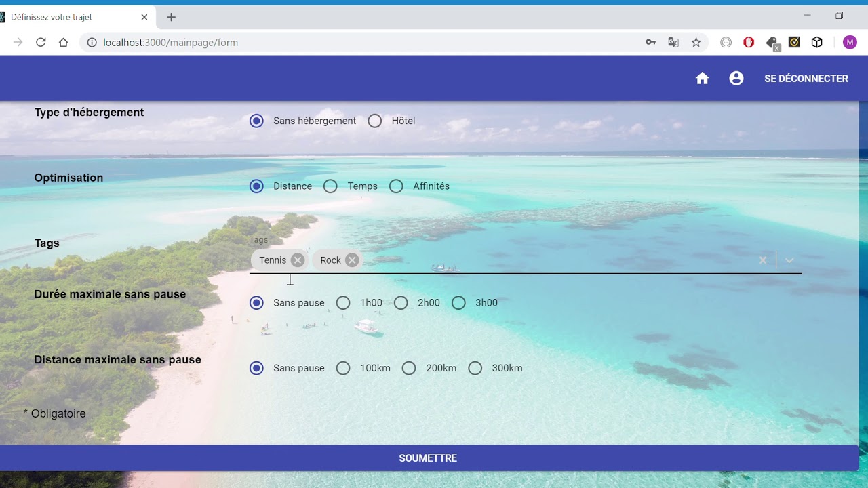Click the Optimisation label
This screenshot has width=868, height=488.
pos(68,178)
